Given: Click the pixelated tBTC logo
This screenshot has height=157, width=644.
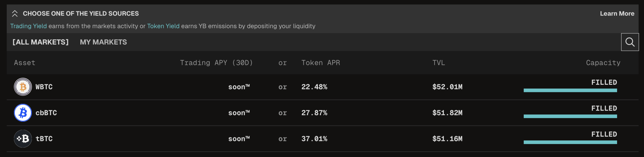Looking at the screenshot, I should (x=23, y=138).
